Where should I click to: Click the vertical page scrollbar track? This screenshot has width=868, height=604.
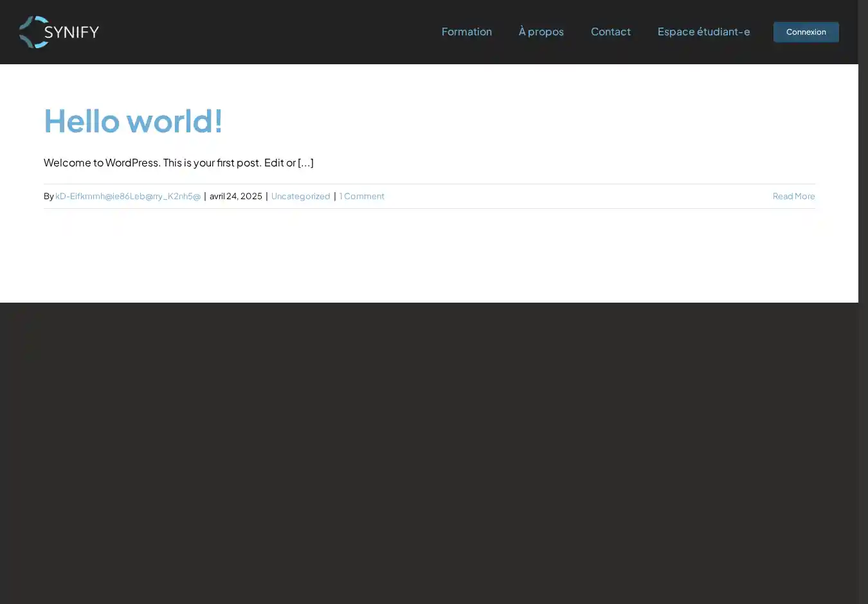click(863, 386)
